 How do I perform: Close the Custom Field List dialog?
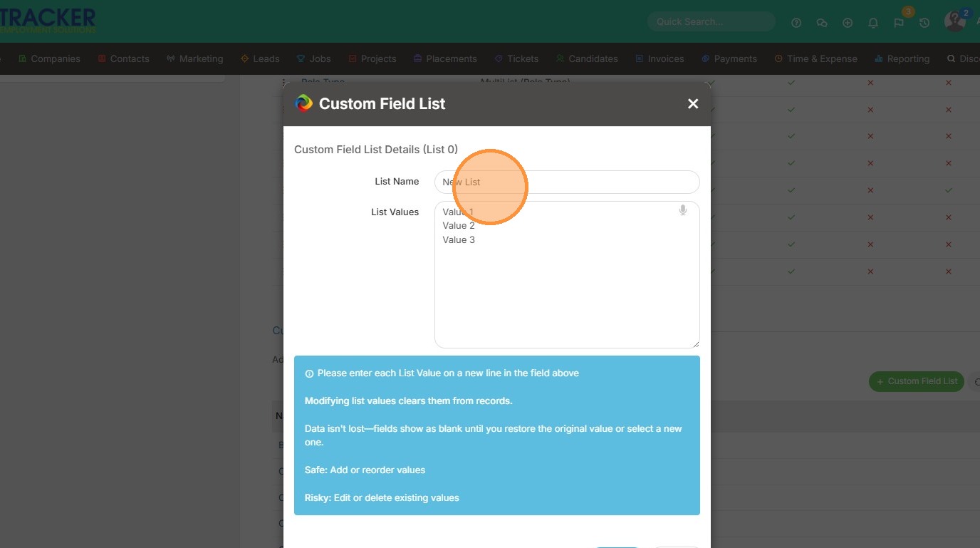(x=693, y=104)
